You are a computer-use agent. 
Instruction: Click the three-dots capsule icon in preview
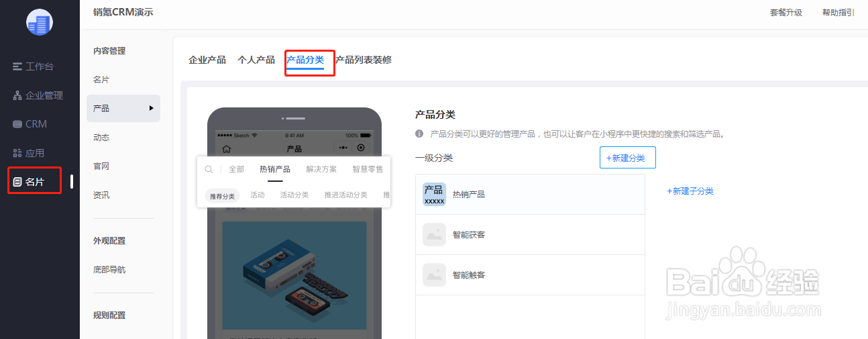click(343, 148)
